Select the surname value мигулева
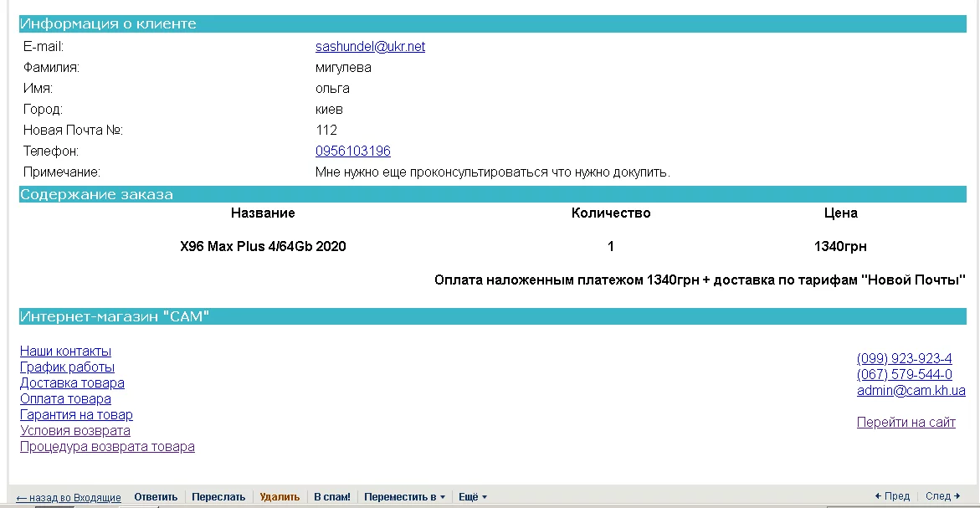This screenshot has height=508, width=980. [343, 68]
